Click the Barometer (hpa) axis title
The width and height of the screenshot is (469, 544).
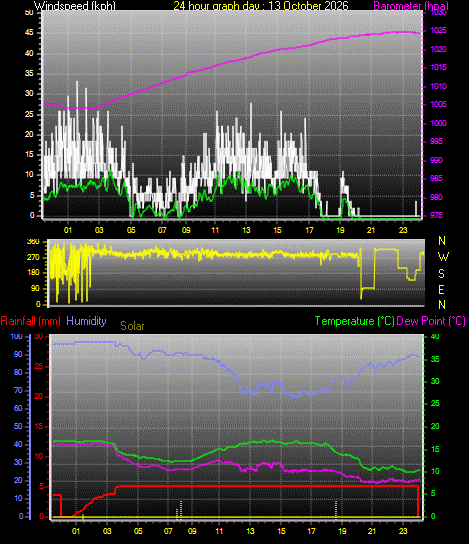click(x=411, y=5)
